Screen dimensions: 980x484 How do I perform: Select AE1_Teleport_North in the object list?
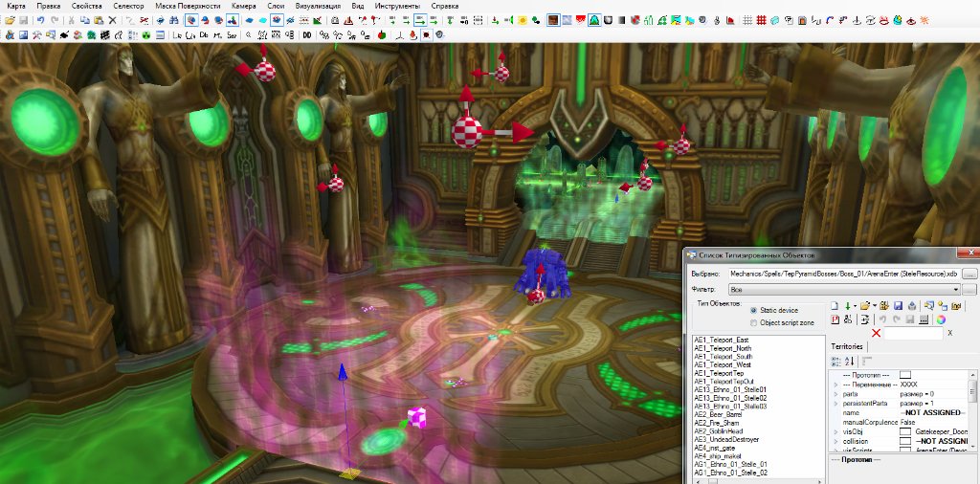(x=724, y=348)
